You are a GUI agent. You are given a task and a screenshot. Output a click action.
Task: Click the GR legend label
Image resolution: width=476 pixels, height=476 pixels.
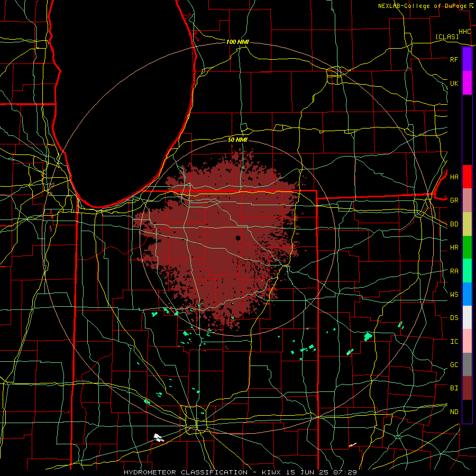click(454, 200)
